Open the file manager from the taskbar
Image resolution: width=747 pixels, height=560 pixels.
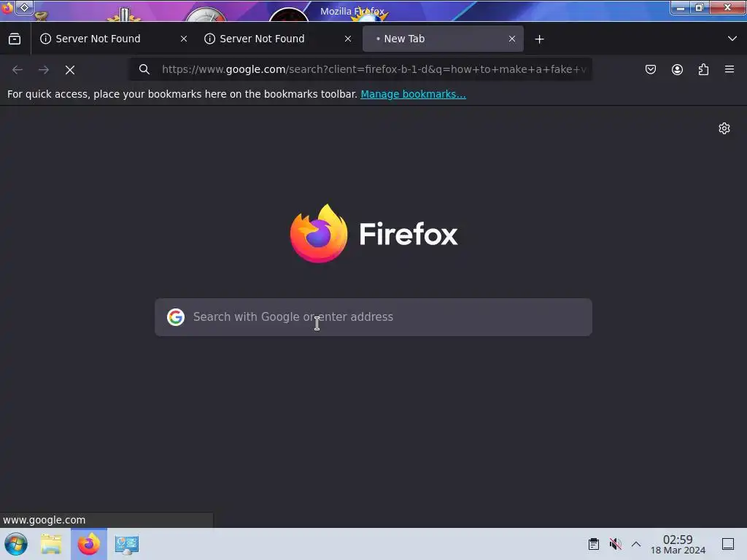coord(52,544)
